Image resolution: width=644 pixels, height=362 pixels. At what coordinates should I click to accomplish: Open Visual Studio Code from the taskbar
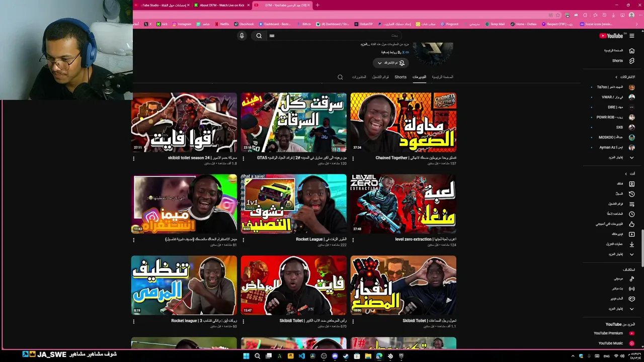pos(301,356)
